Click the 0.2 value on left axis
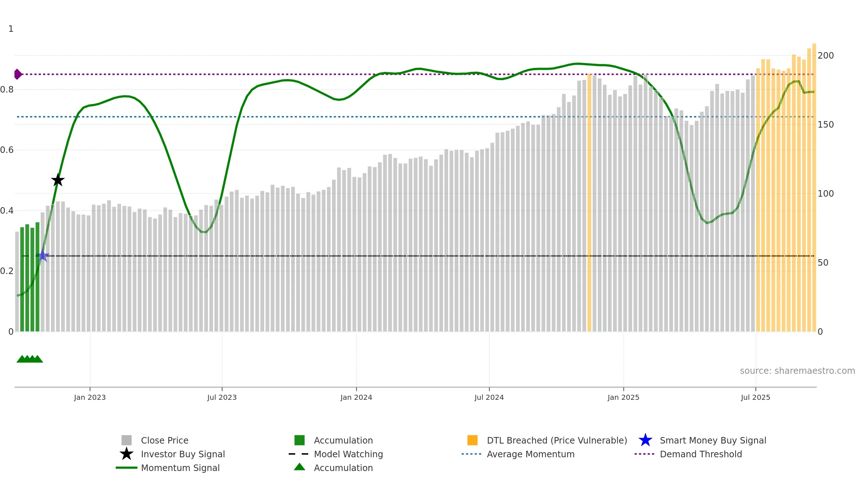Viewport: 868px width, 488px height. 7,271
